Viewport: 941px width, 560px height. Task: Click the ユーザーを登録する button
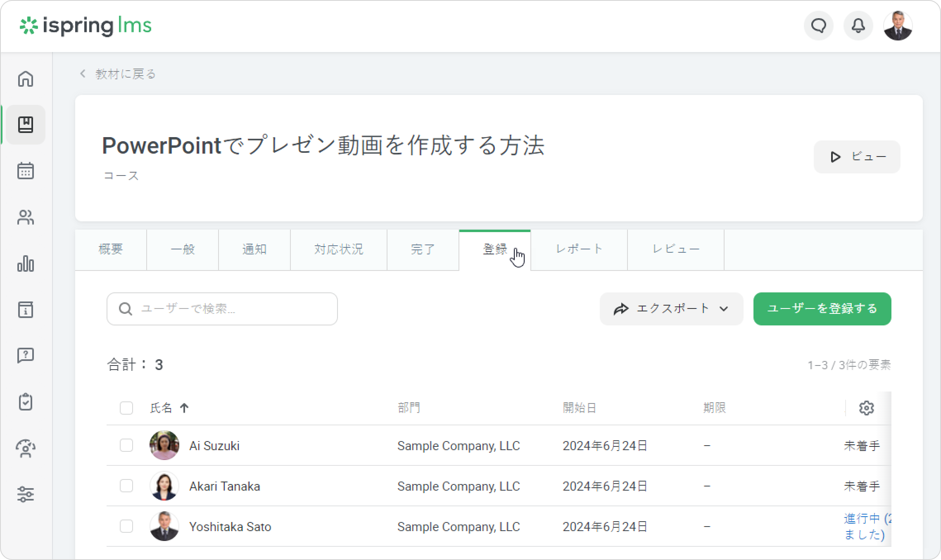point(822,309)
